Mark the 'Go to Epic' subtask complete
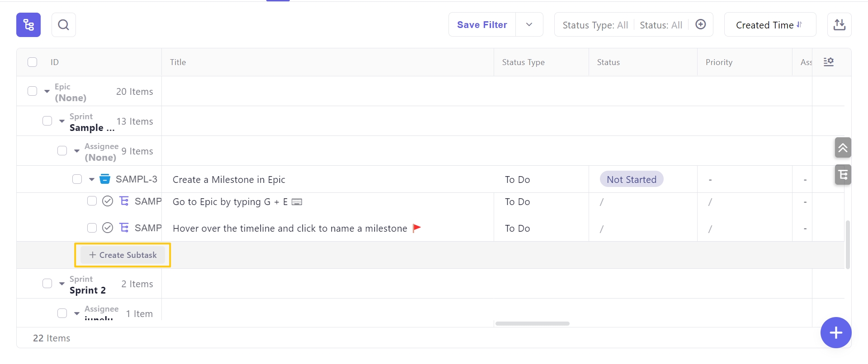This screenshot has height=364, width=868. (108, 201)
